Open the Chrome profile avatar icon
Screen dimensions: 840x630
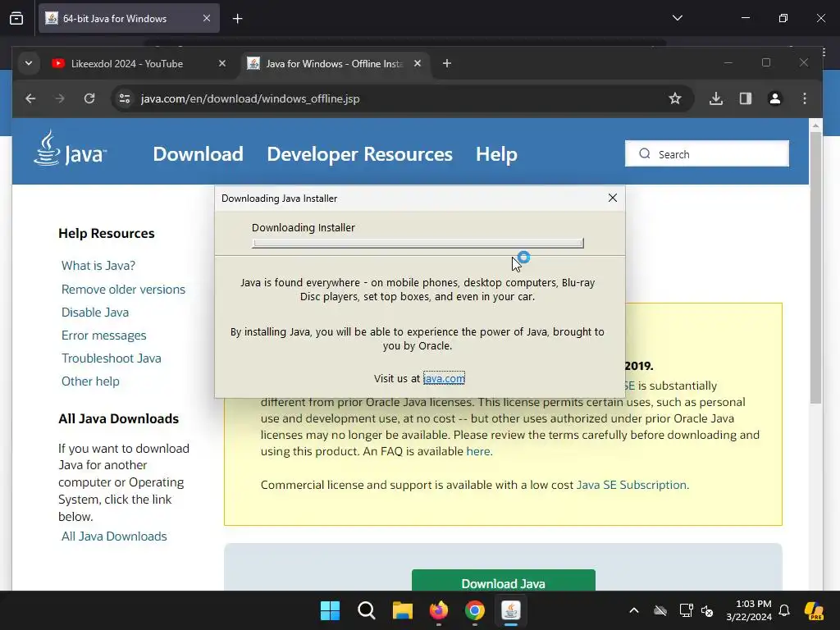pyautogui.click(x=774, y=98)
